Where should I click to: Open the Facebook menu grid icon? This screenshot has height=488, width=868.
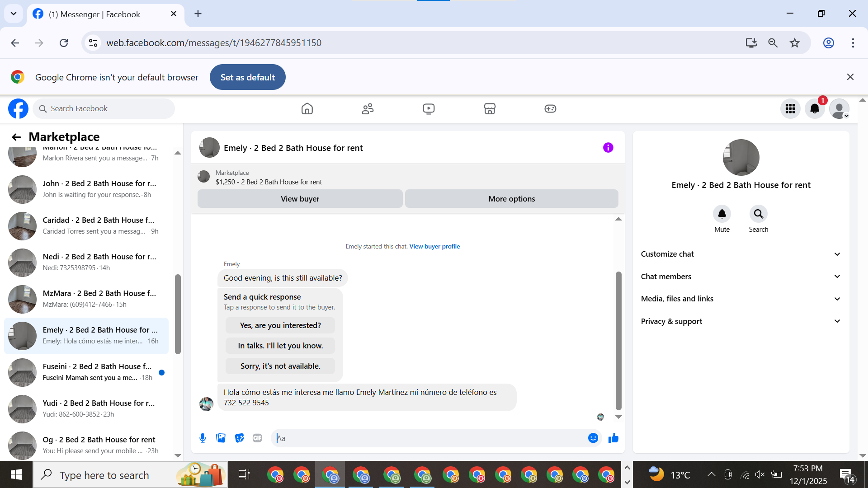[790, 108]
